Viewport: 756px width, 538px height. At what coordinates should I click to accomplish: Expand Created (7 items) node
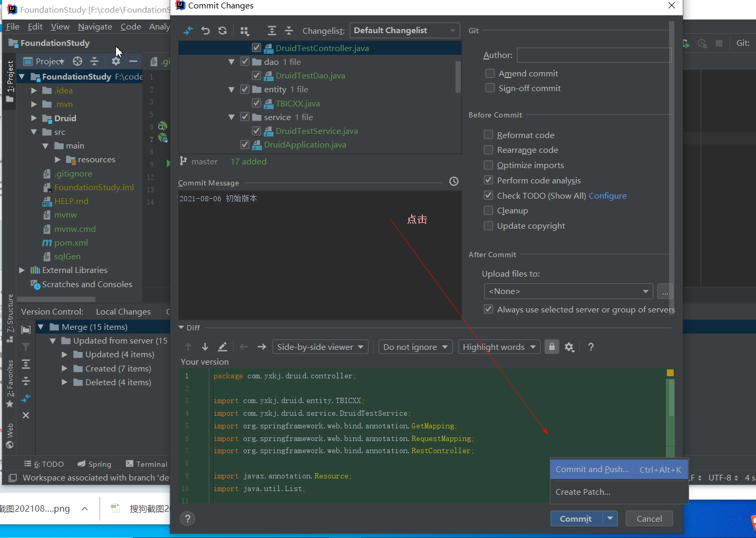coord(64,368)
